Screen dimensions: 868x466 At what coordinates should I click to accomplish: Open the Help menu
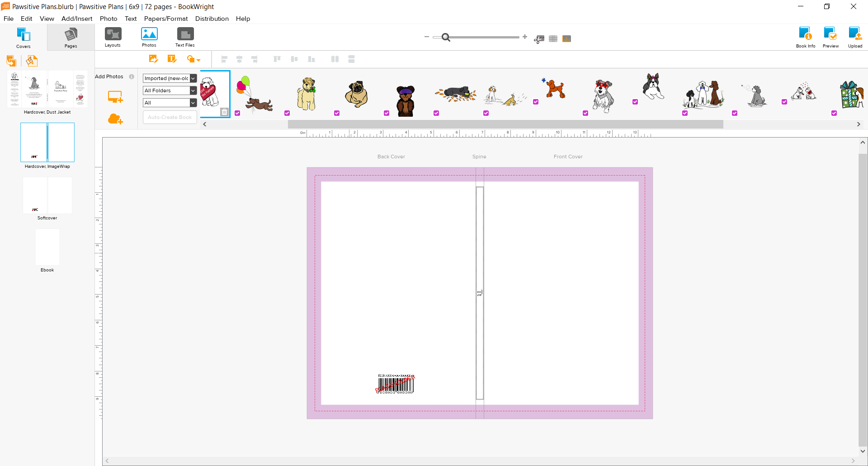pos(243,19)
